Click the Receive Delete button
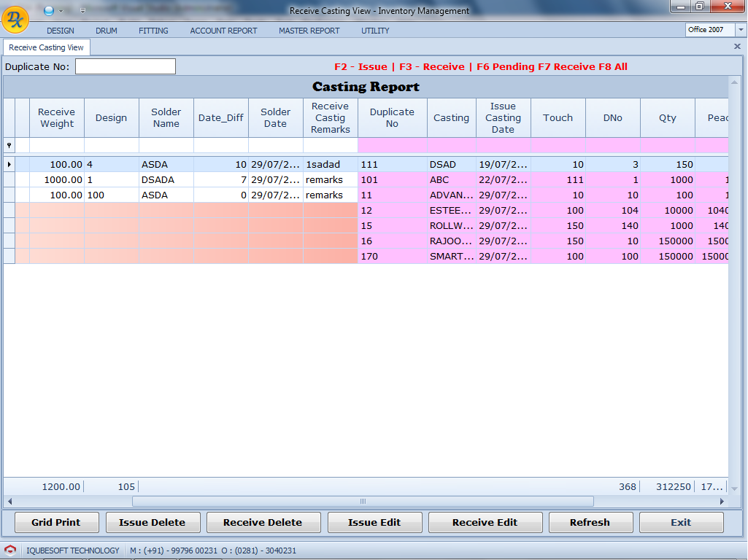748x560 pixels. (263, 522)
